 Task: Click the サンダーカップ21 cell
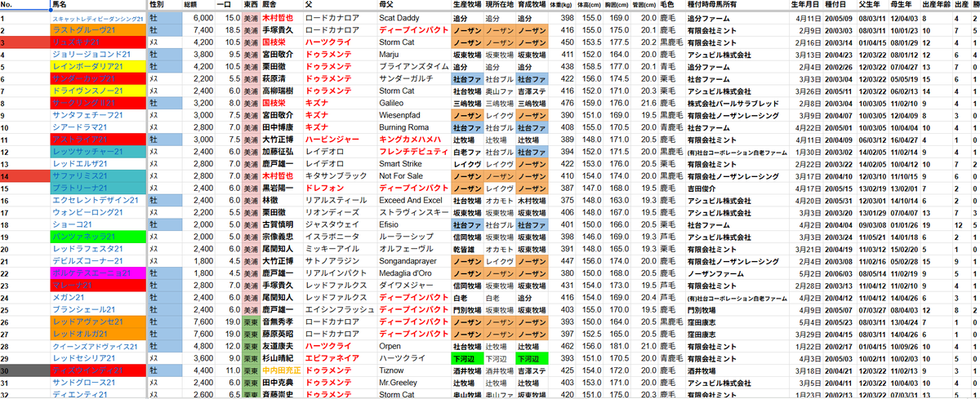point(99,79)
